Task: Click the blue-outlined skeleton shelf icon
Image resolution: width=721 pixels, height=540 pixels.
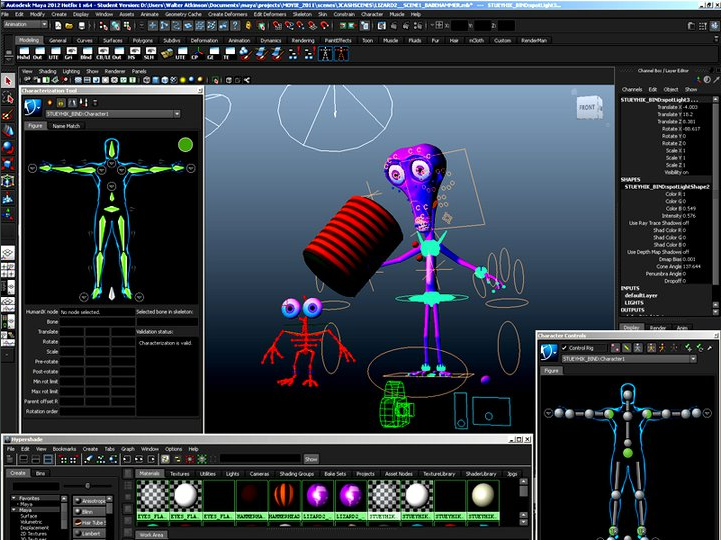Action: 325,54
